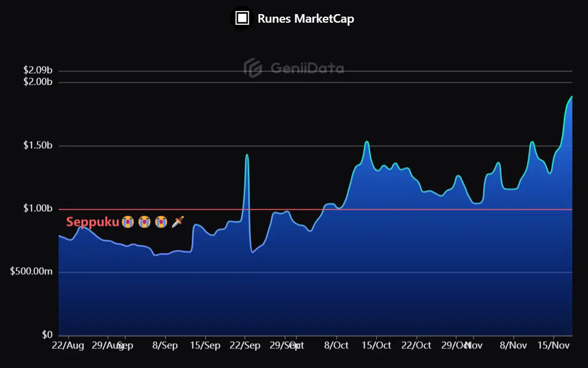Select the 8/Sep x-axis date label

(x=165, y=346)
